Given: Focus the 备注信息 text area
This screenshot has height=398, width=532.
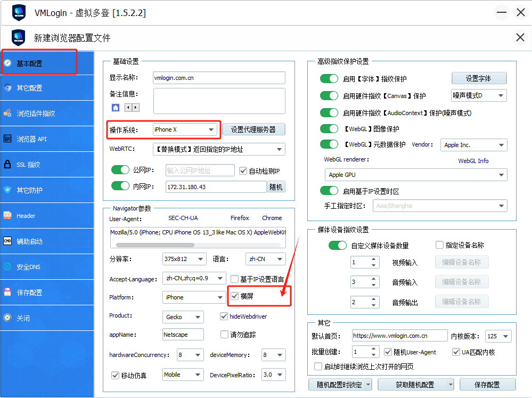Looking at the screenshot, I should click(219, 101).
